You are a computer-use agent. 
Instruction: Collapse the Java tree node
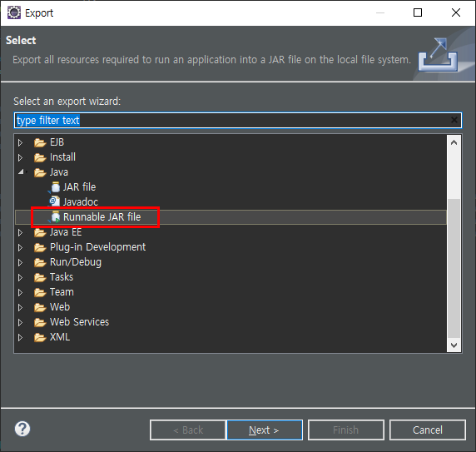click(21, 172)
